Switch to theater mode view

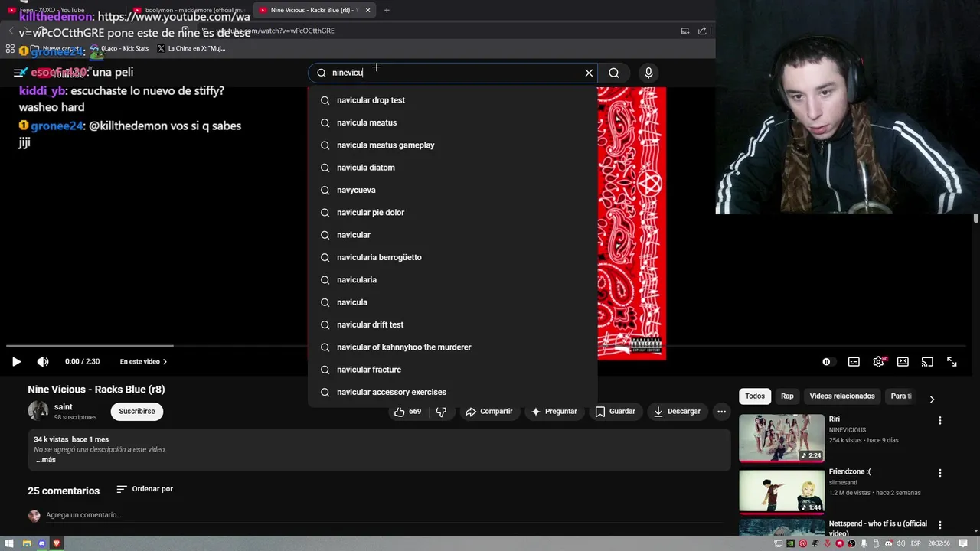[903, 362]
